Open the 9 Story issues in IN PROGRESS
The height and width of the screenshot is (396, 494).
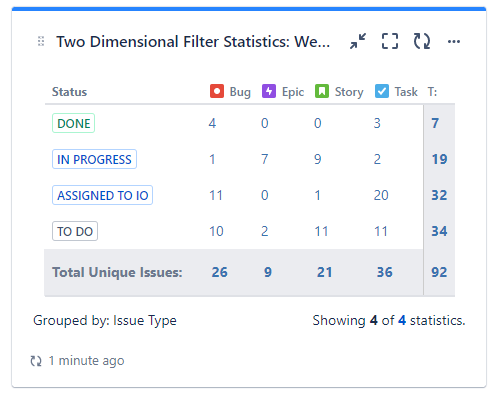(x=318, y=159)
